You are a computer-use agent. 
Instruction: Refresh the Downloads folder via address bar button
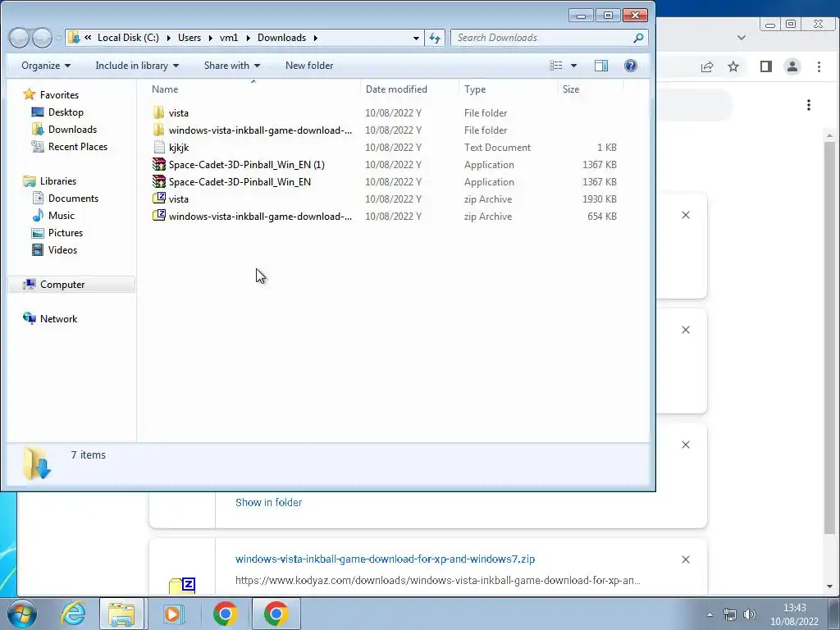[x=435, y=38]
